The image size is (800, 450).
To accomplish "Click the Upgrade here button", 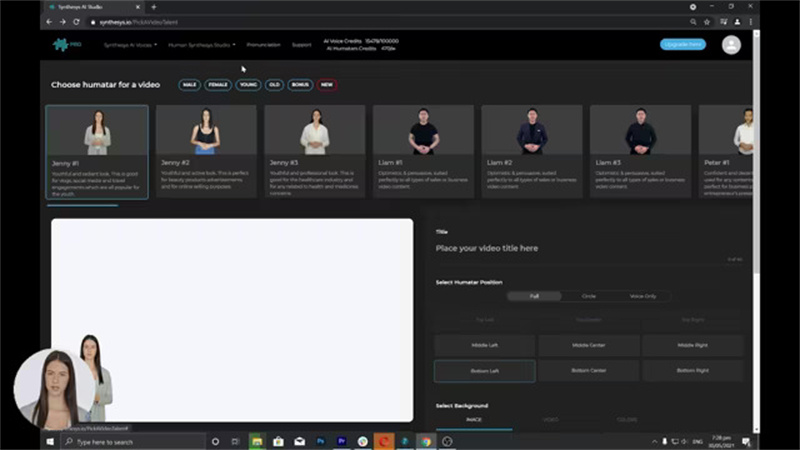I will point(683,44).
